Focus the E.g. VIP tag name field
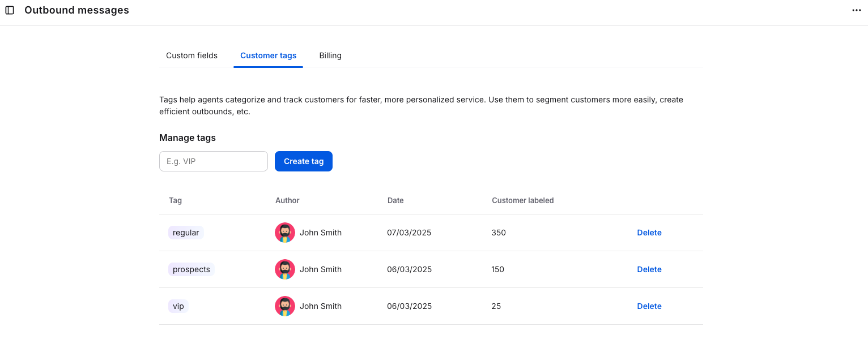 point(214,161)
